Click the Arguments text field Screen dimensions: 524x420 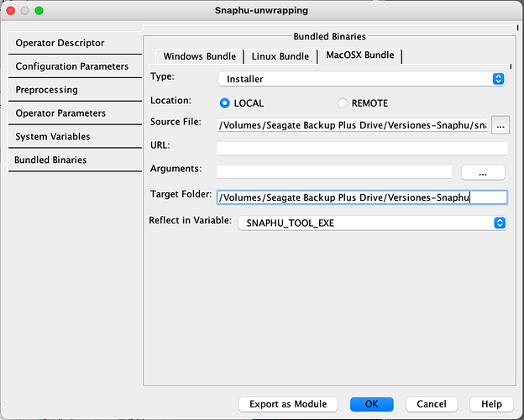tap(334, 172)
